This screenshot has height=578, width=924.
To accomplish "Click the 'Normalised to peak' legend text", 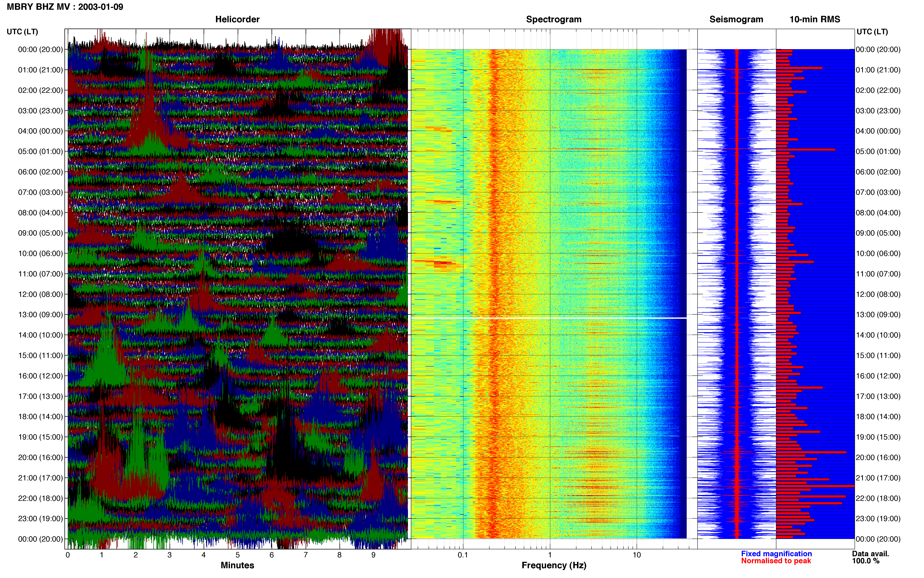I will click(776, 561).
